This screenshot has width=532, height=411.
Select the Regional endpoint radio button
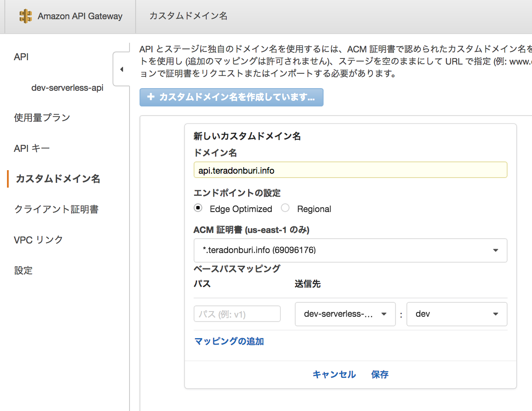pyautogui.click(x=285, y=209)
